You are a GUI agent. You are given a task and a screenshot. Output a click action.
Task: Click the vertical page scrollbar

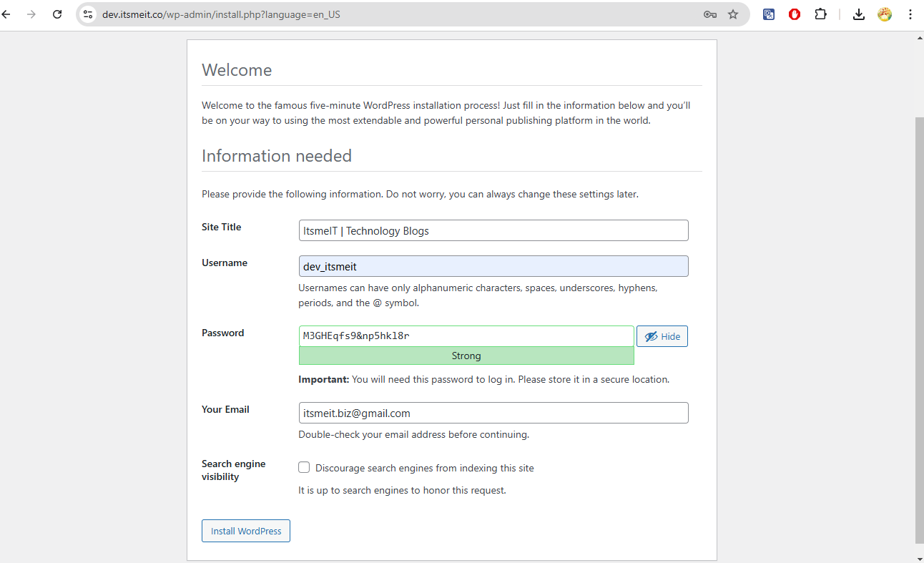pos(919,286)
